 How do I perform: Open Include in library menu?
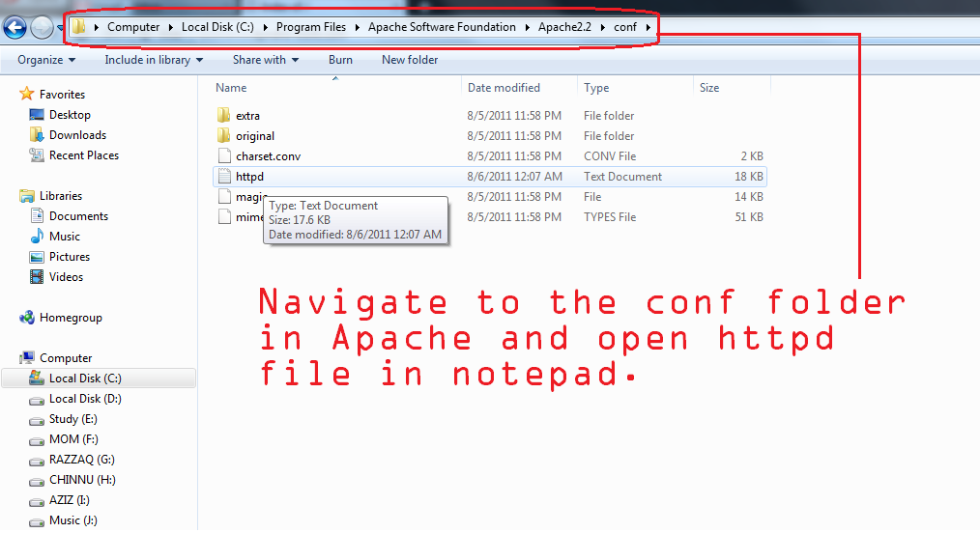tap(154, 60)
